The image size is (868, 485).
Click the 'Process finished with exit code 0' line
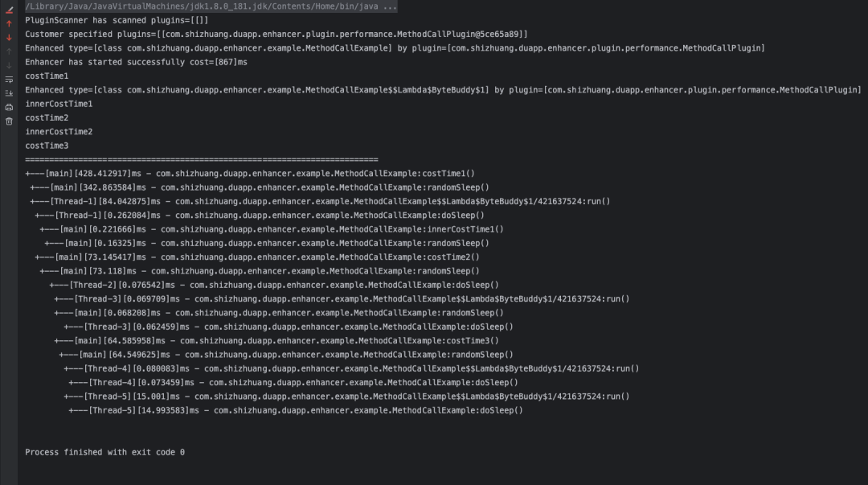pyautogui.click(x=104, y=452)
